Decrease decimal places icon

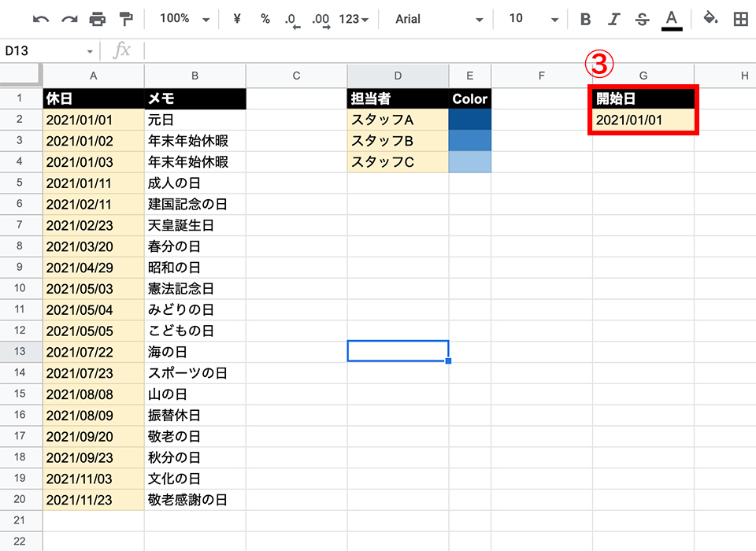coord(291,20)
